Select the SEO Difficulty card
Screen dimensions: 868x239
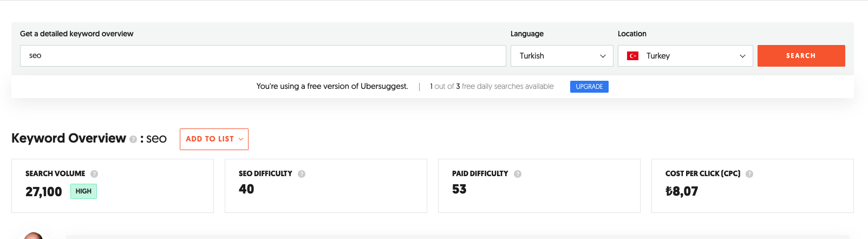tap(326, 186)
